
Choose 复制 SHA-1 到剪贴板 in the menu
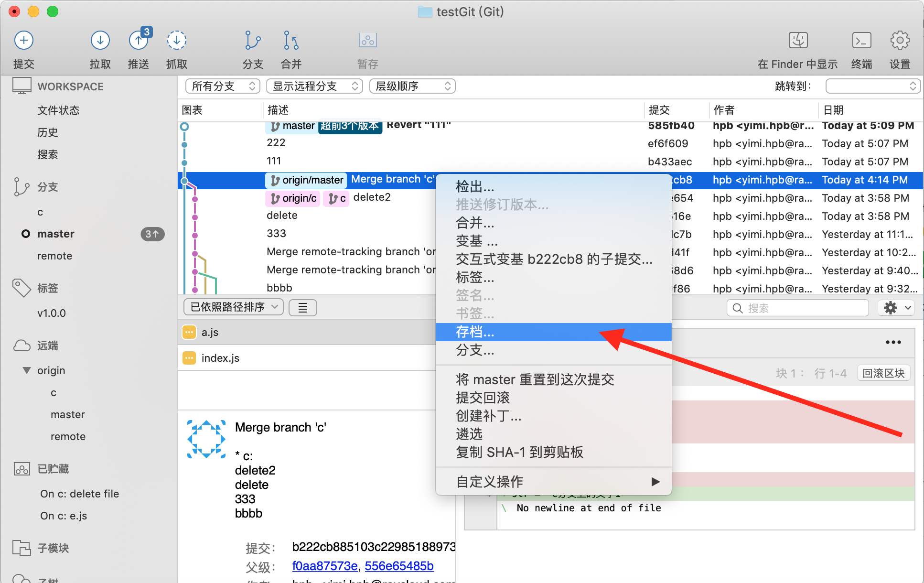tap(554, 452)
